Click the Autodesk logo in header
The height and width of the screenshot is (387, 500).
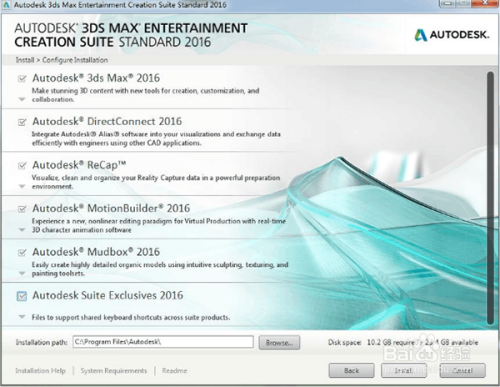(x=452, y=35)
